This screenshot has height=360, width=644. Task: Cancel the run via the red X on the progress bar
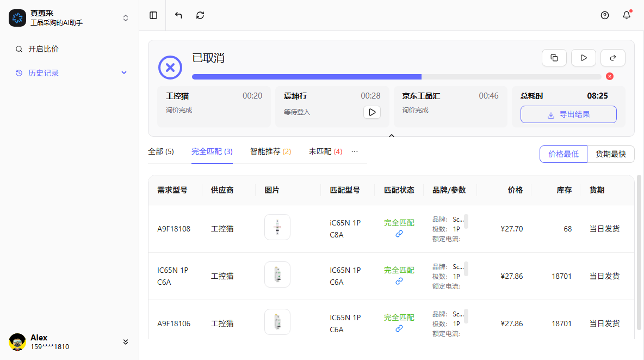click(x=609, y=76)
